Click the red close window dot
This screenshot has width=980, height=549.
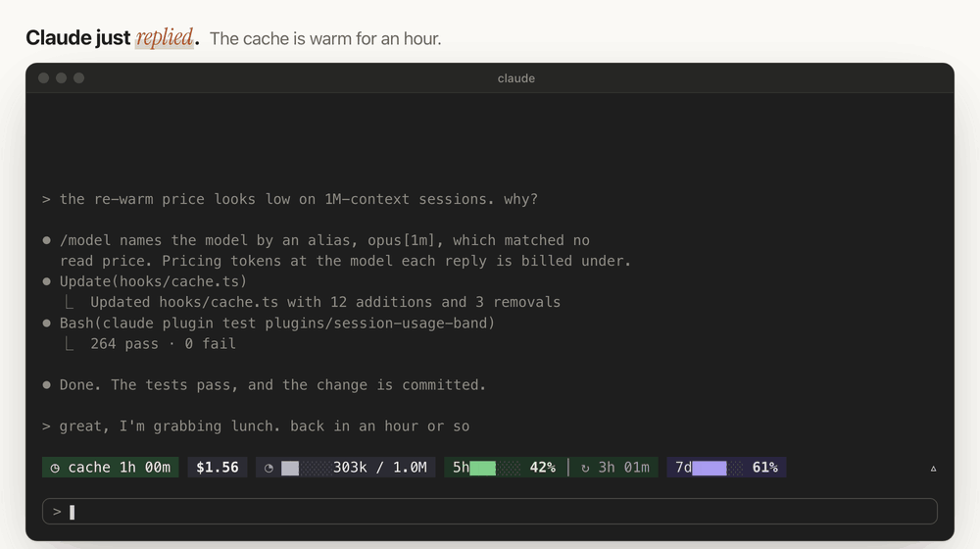(x=44, y=78)
